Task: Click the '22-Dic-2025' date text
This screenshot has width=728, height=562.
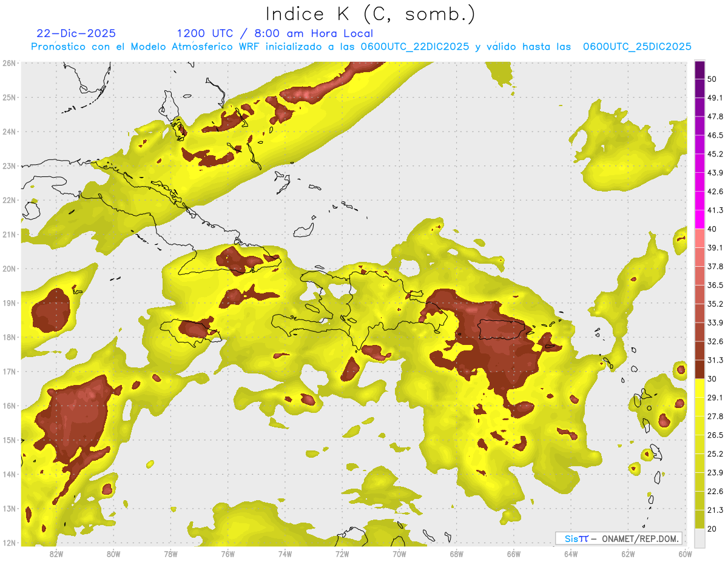Action: [76, 33]
